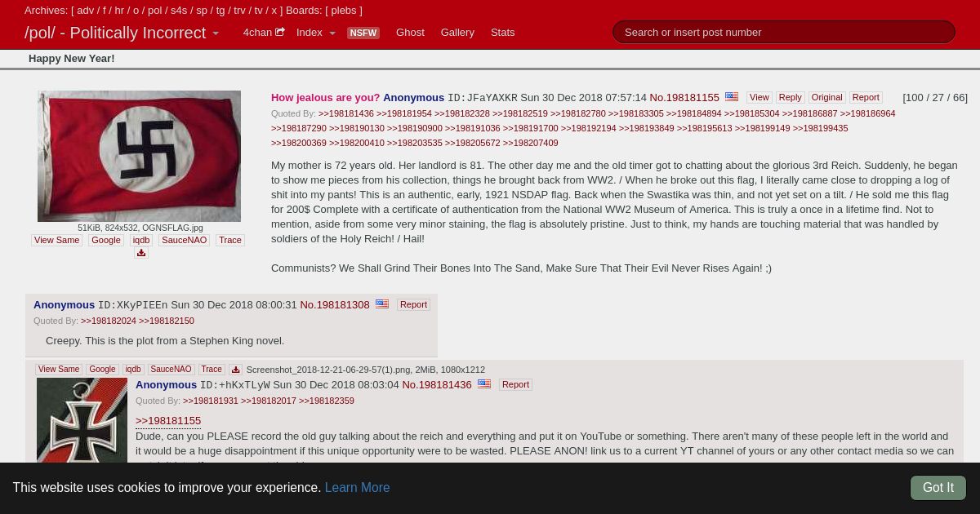Click Reply button on the opening post
This screenshot has height=514, width=980.
pyautogui.click(x=790, y=97)
